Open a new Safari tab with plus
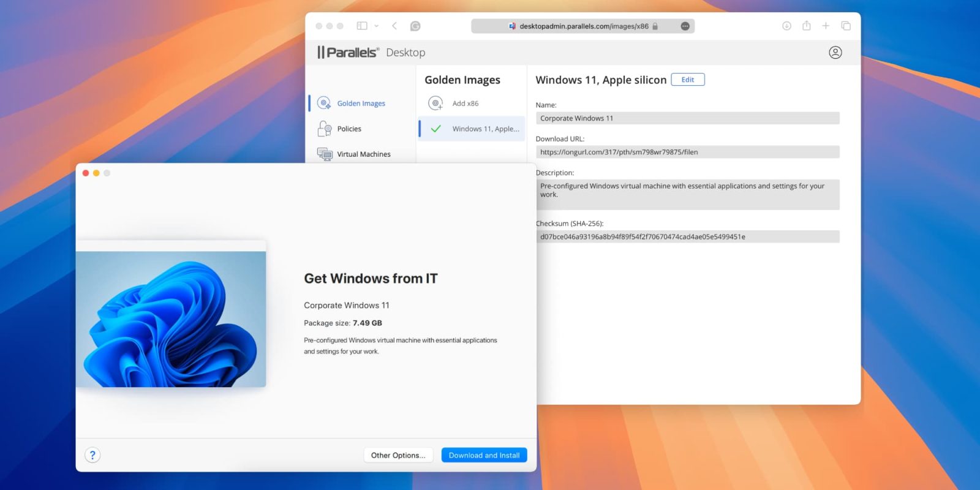980x490 pixels. (826, 26)
